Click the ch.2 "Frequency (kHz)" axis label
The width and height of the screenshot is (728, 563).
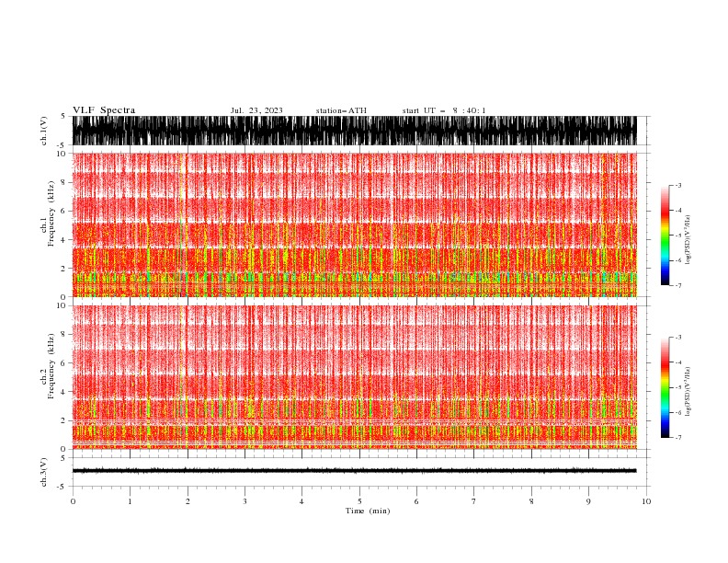[x=51, y=366]
